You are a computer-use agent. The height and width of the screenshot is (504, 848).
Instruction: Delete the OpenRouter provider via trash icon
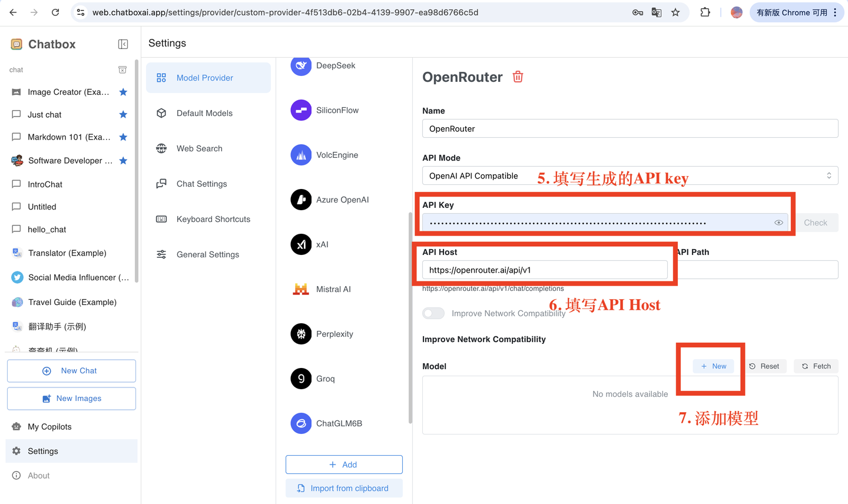point(517,77)
